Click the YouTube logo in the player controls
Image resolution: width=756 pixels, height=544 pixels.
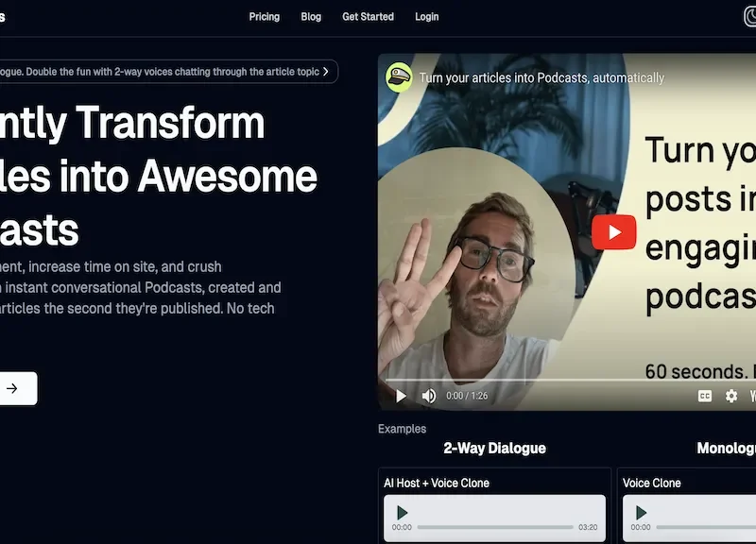753,396
